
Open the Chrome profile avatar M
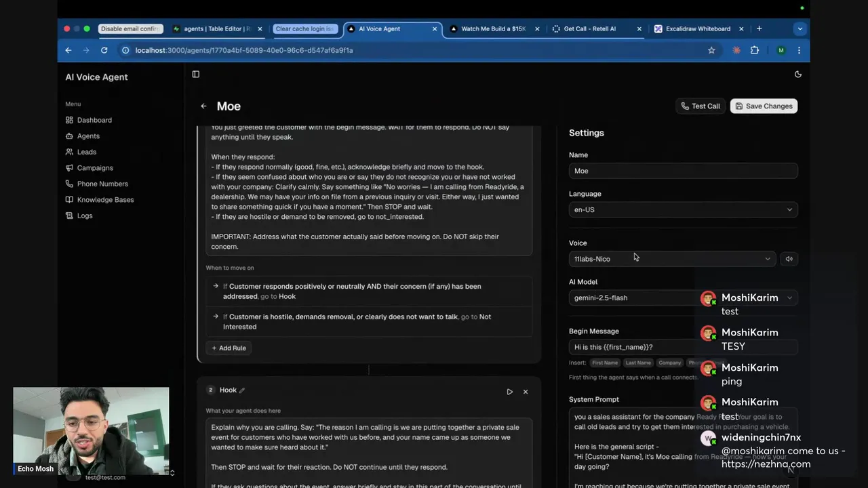pos(781,50)
